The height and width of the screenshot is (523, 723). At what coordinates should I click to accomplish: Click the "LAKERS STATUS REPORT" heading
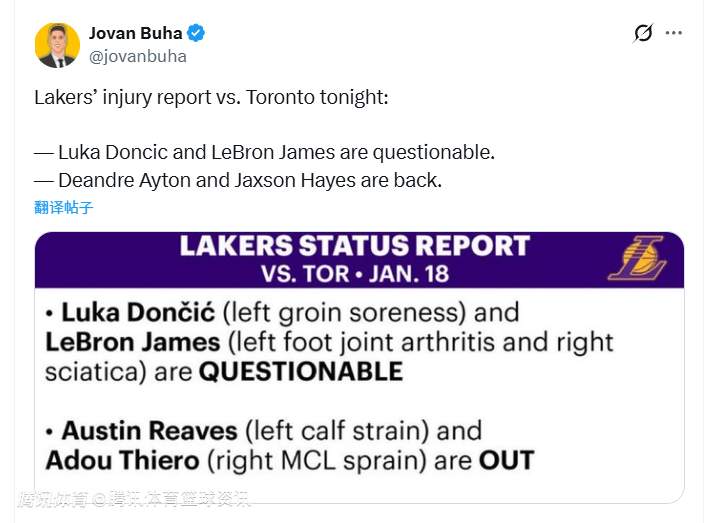(354, 246)
